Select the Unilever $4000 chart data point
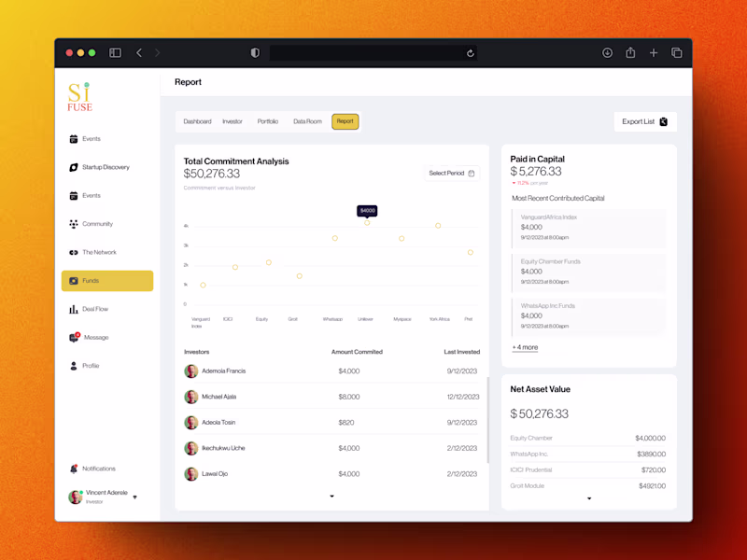The width and height of the screenshot is (747, 560). pyautogui.click(x=367, y=222)
